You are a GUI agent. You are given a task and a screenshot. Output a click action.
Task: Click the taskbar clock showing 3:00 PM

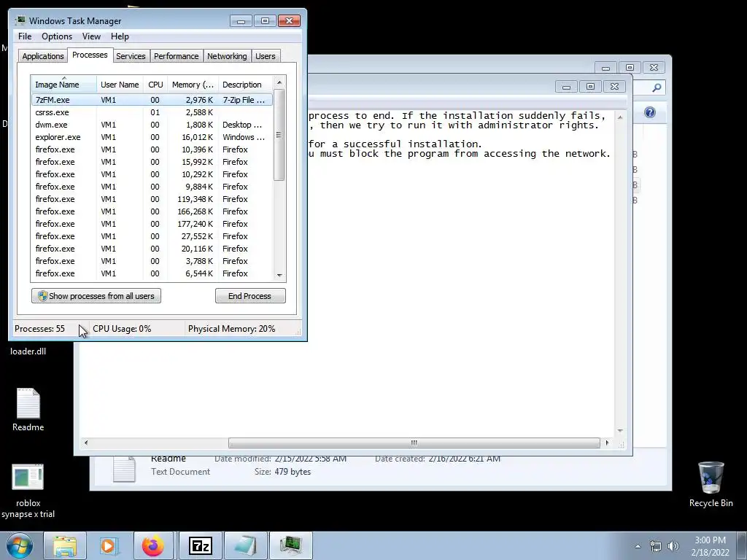pos(711,546)
